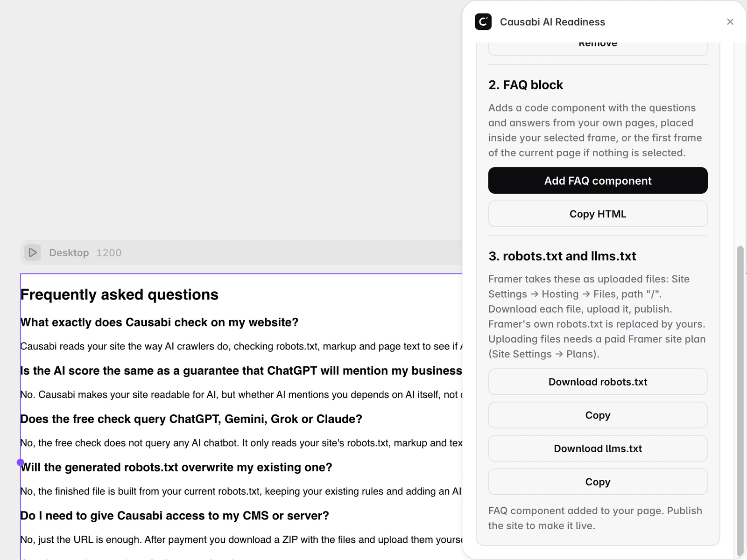The height and width of the screenshot is (560, 747).
Task: Select question about free check querying ChatGPT
Action: click(191, 419)
